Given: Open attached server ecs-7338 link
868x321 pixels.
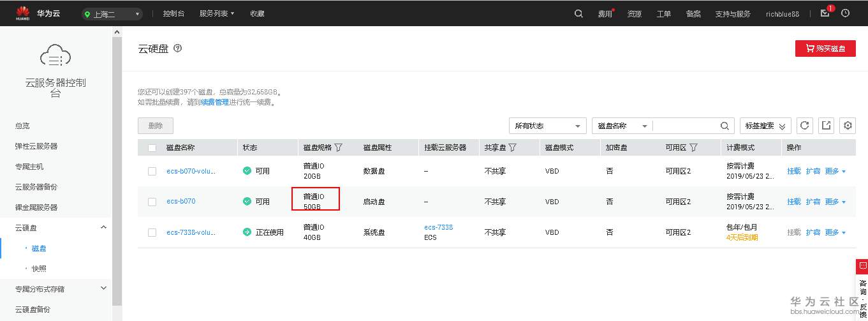Looking at the screenshot, I should click(x=438, y=227).
